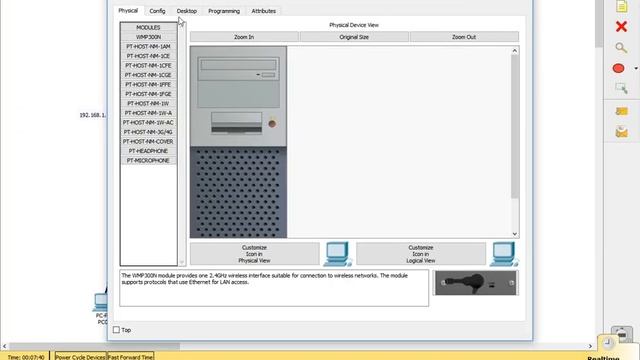Select the WMP300N module
Image resolution: width=640 pixels, height=360 pixels.
(148, 37)
